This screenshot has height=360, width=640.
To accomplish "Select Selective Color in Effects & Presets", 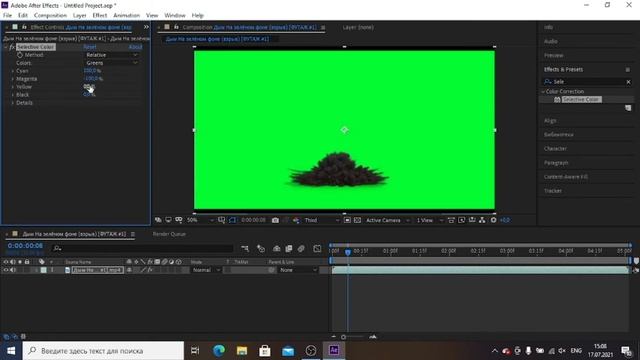I will [581, 100].
